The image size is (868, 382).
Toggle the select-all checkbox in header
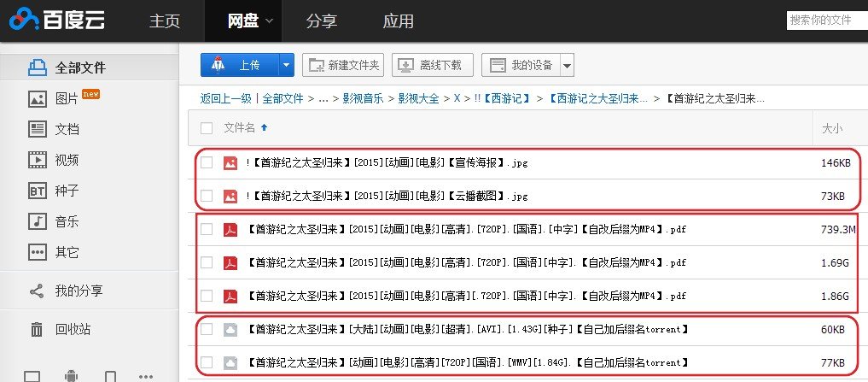[x=207, y=128]
